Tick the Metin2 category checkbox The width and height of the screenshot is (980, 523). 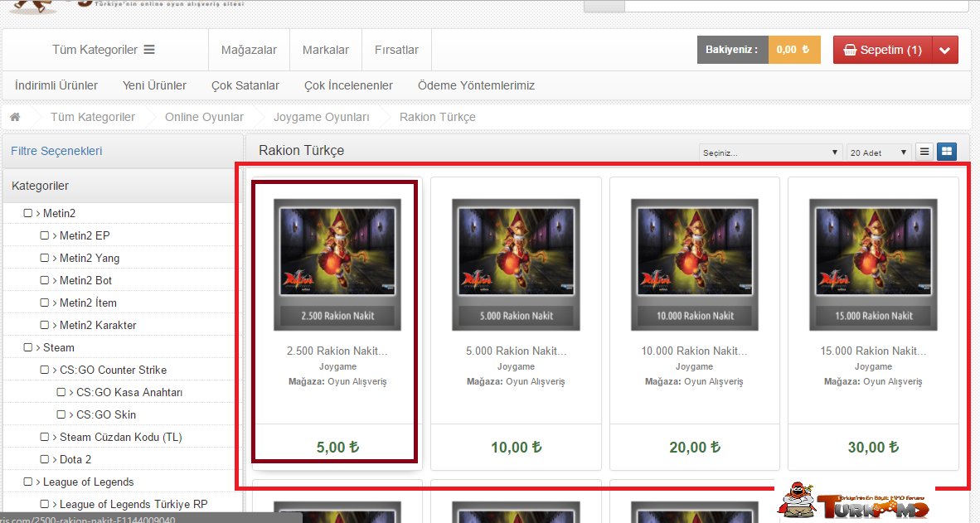coord(27,213)
